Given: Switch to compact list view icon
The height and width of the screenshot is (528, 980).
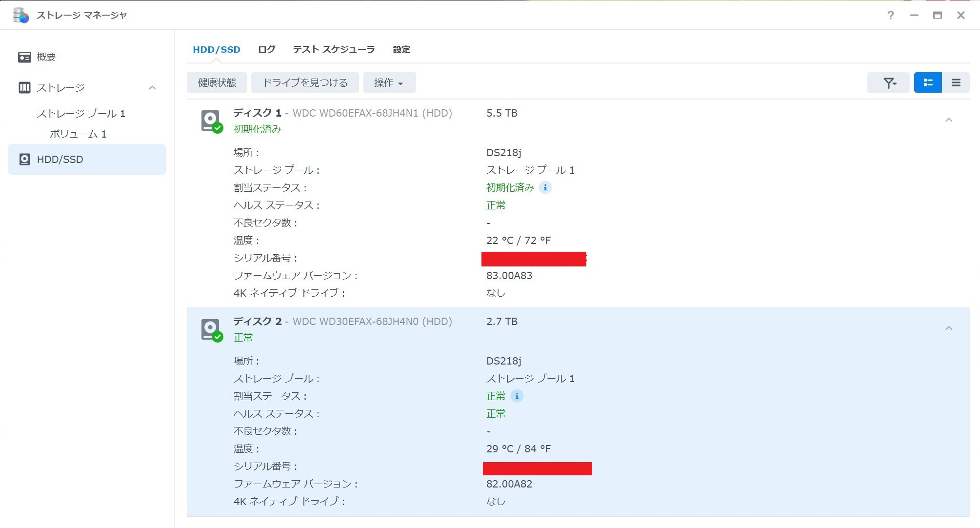Looking at the screenshot, I should (956, 83).
